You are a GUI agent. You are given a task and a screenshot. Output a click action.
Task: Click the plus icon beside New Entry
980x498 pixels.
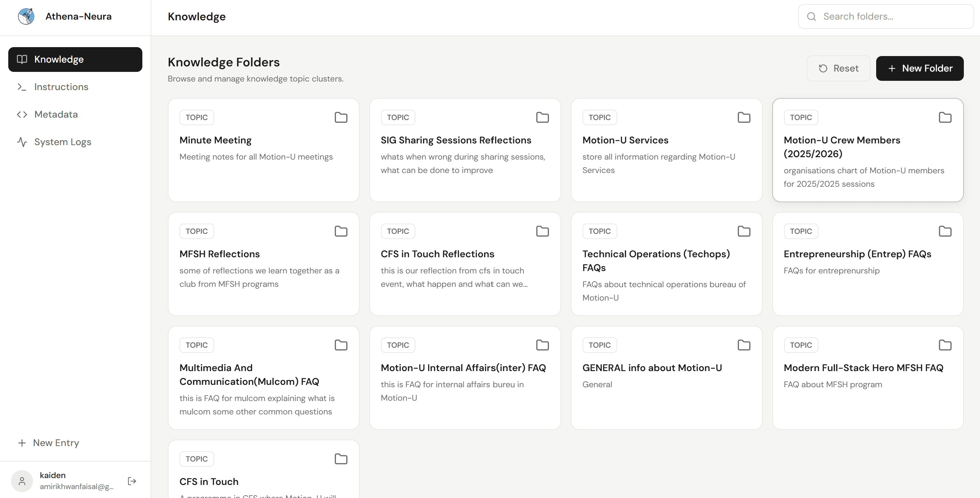(22, 443)
